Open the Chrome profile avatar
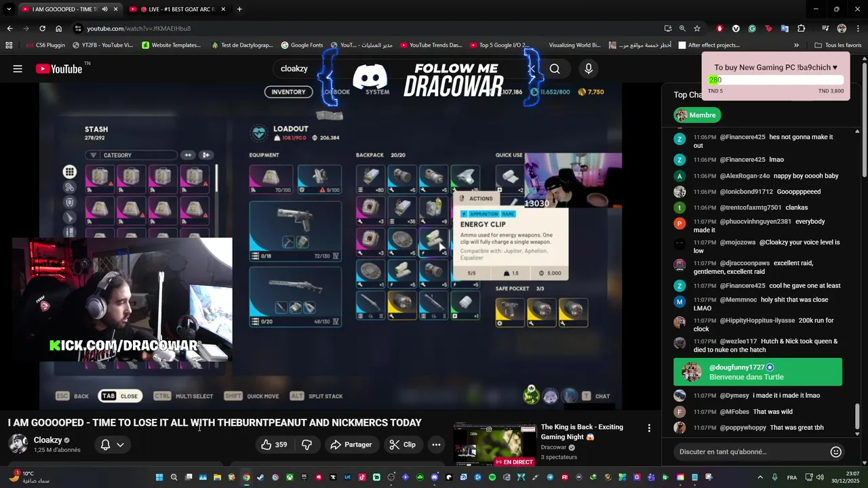 [842, 28]
